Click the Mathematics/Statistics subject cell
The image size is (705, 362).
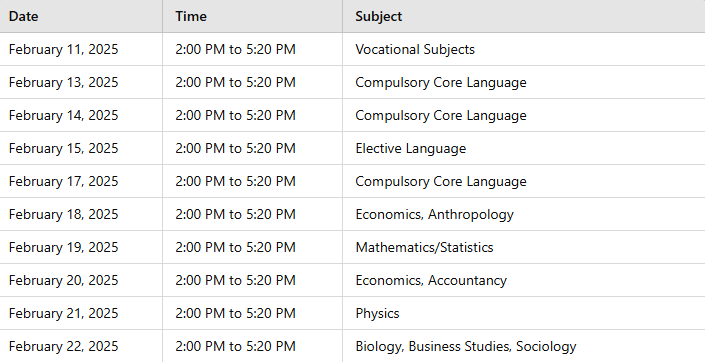coord(524,247)
